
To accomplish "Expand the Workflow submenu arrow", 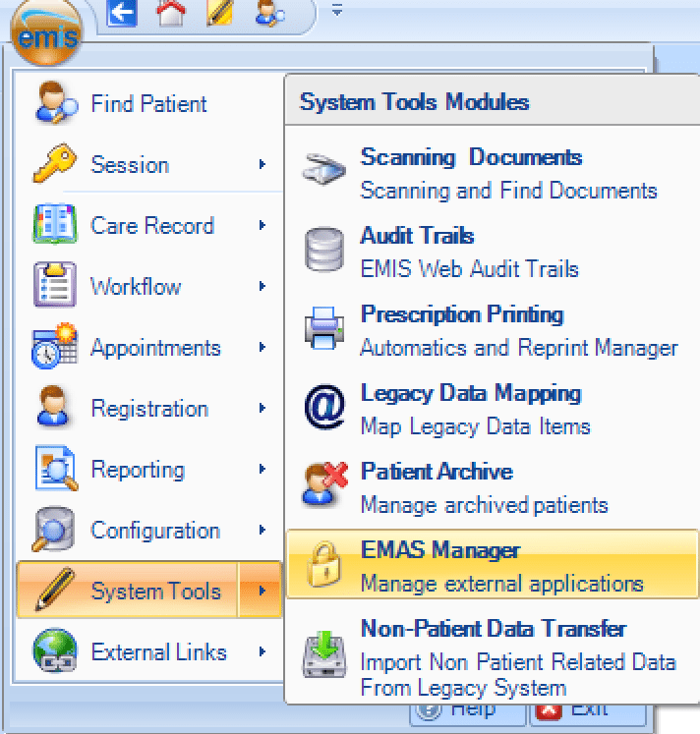I will (x=262, y=286).
